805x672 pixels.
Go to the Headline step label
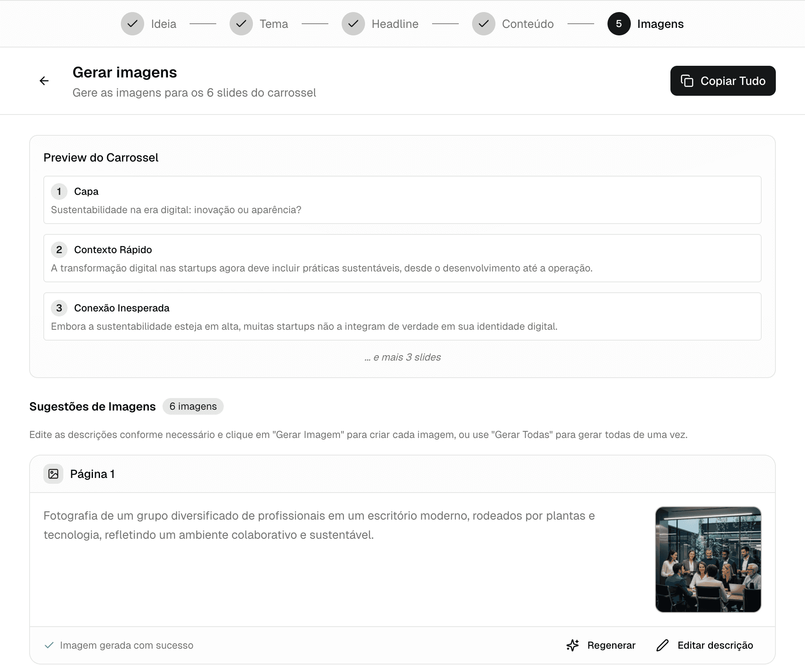pos(395,24)
